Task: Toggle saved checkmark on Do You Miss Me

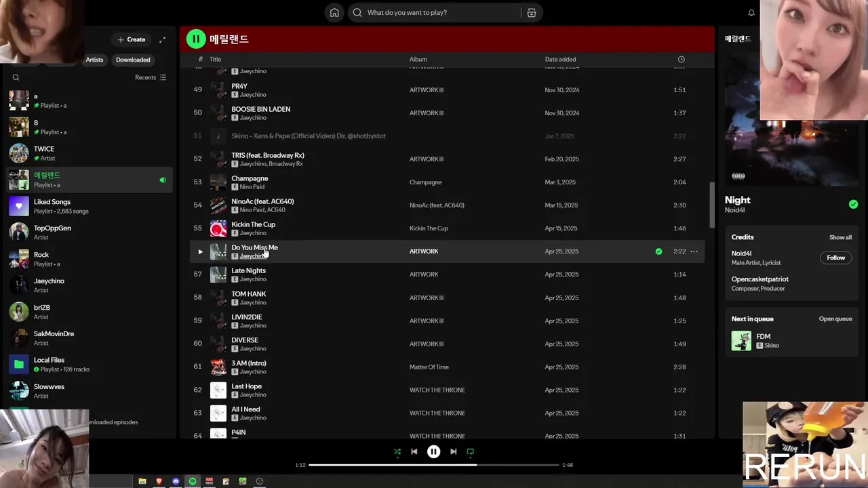Action: tap(658, 251)
